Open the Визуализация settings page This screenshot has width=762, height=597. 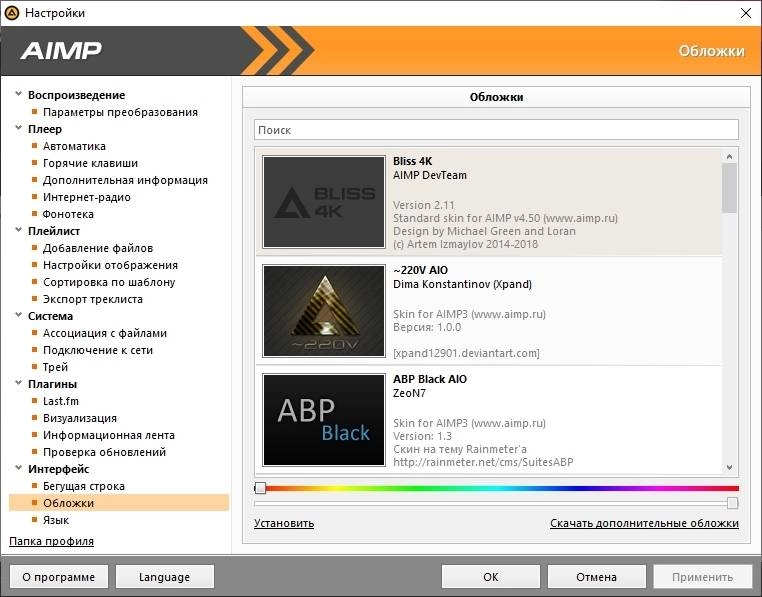pyautogui.click(x=80, y=419)
